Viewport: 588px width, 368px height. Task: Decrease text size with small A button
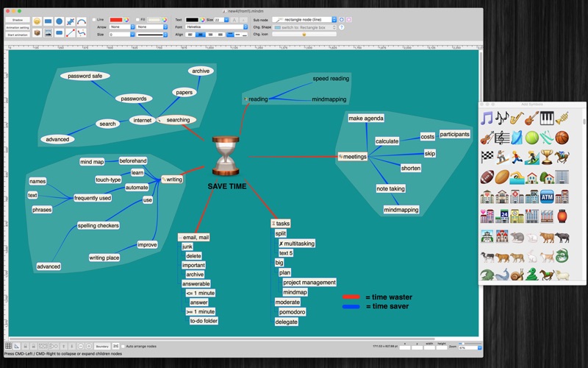(x=243, y=20)
